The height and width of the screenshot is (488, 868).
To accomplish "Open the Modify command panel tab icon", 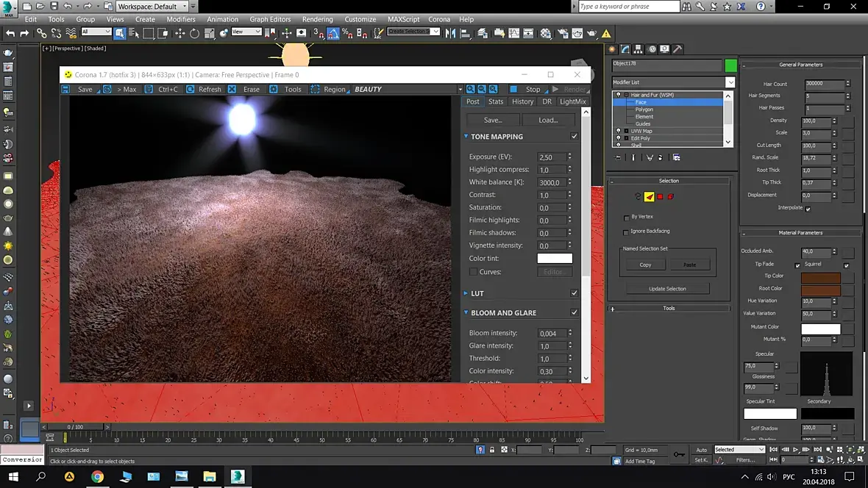I will coord(625,49).
